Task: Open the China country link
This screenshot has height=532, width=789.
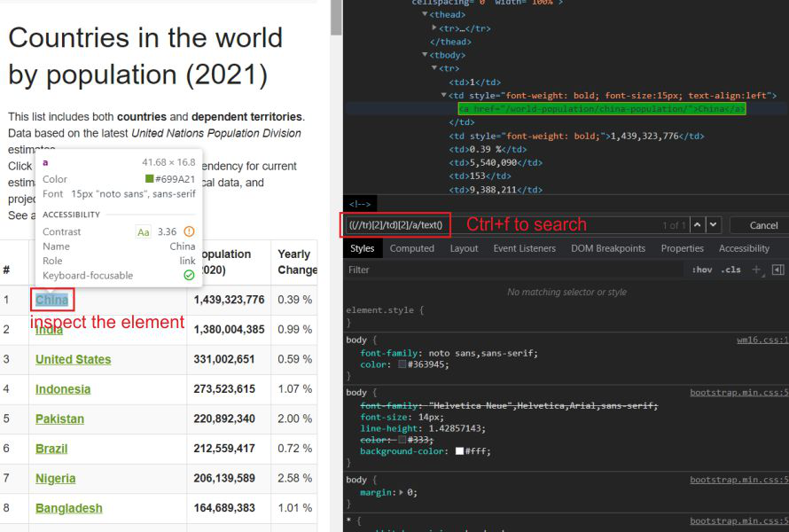Action: (51, 300)
